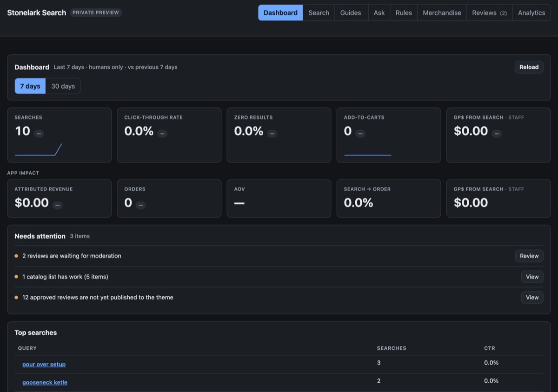Click '12 approved reviews are not yet published' text

click(98, 297)
